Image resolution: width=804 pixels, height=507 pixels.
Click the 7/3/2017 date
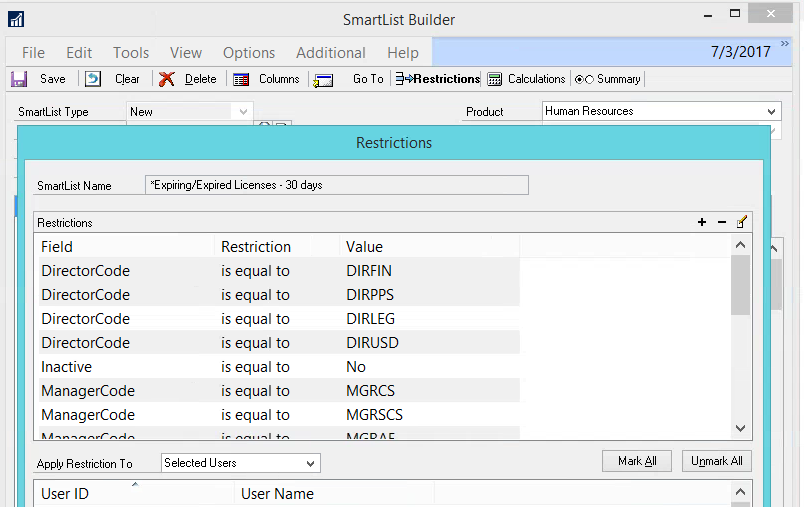pyautogui.click(x=740, y=52)
